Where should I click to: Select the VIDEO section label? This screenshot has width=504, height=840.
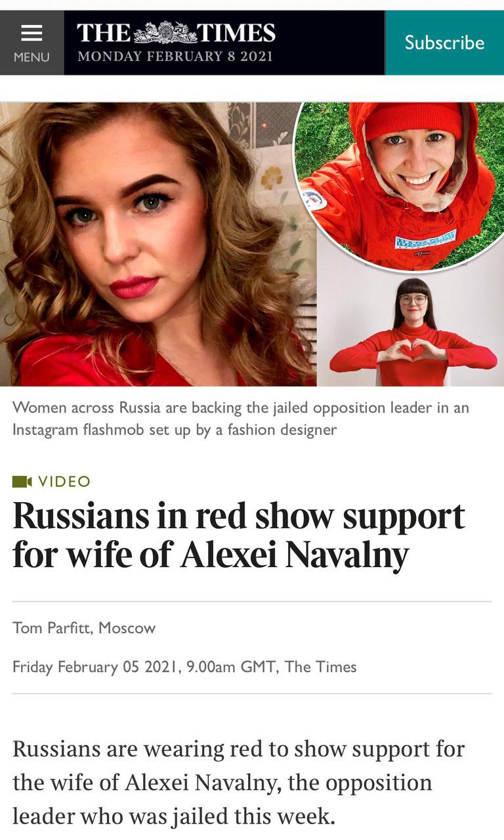click(x=64, y=482)
